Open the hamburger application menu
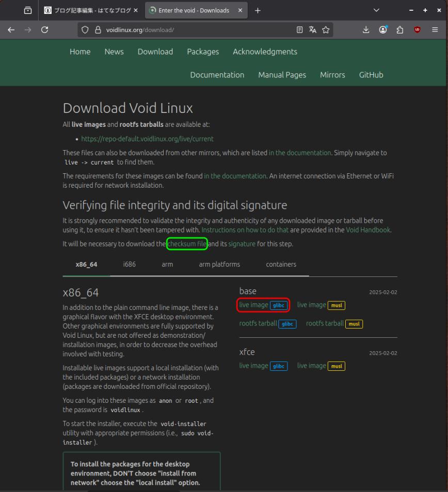The height and width of the screenshot is (492, 448). [x=435, y=30]
